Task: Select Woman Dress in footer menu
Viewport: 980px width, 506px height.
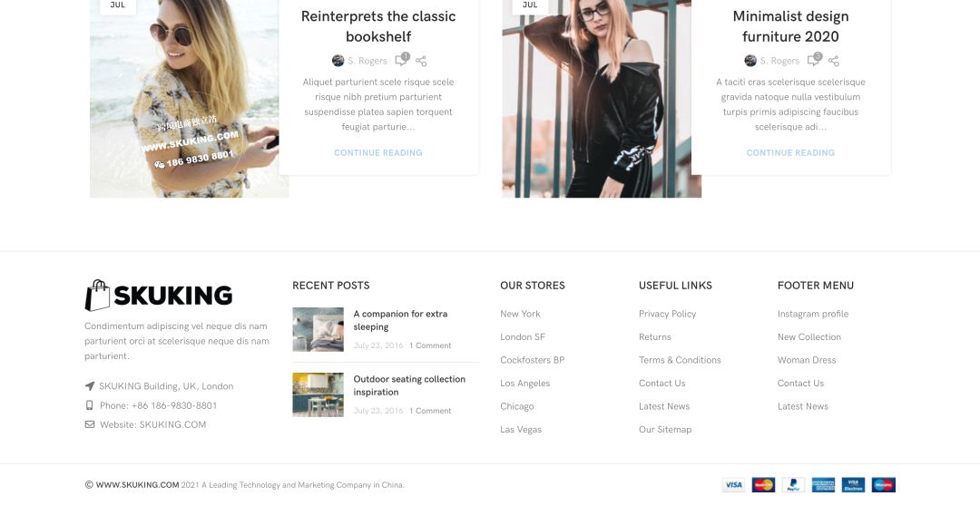Action: tap(807, 360)
